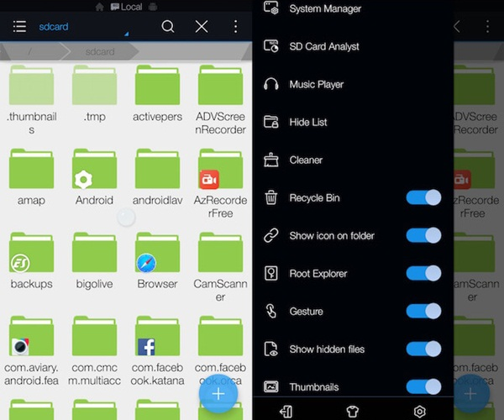Tap the exit icon in drawer footer
The image size is (504, 420).
pyautogui.click(x=286, y=412)
